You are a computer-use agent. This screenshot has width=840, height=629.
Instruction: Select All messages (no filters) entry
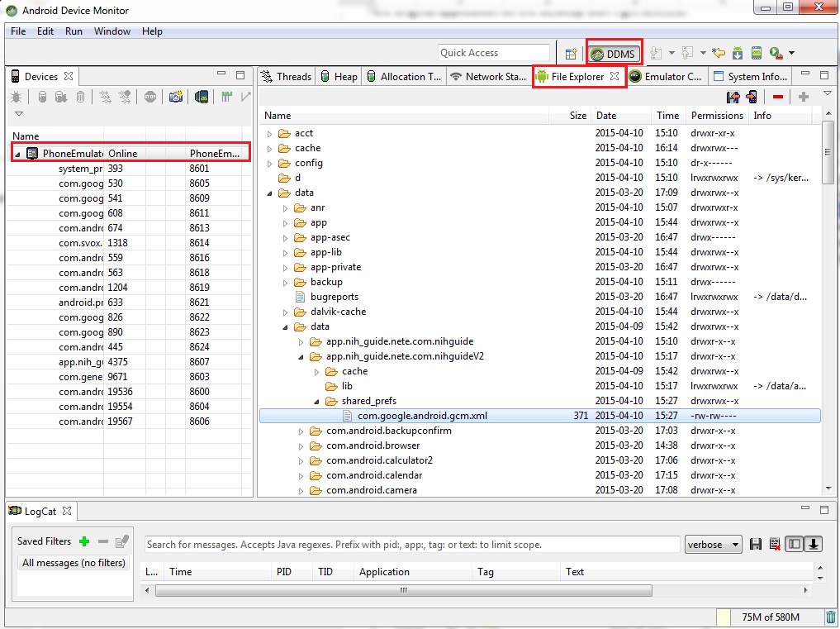(x=74, y=563)
